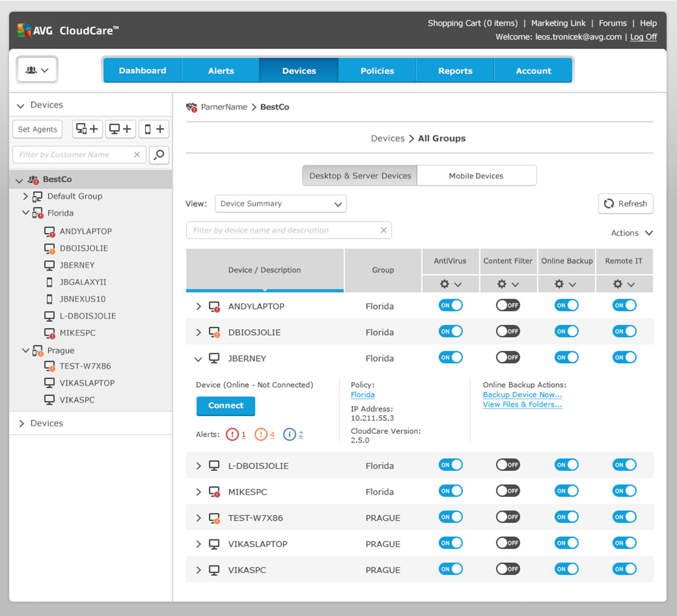Clear the customer name filter X

(x=137, y=155)
